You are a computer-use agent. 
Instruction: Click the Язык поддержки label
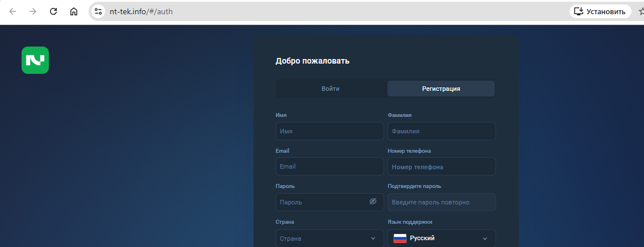410,223
